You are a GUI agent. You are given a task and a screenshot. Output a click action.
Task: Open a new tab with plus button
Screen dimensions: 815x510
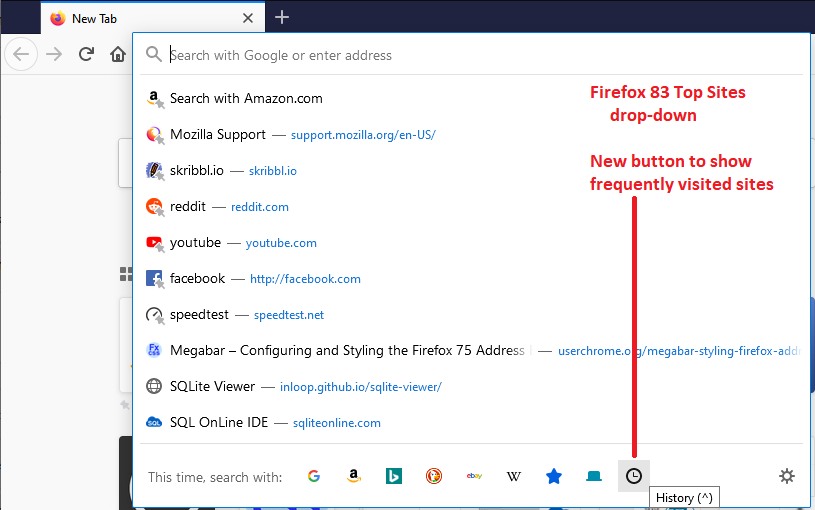click(282, 18)
